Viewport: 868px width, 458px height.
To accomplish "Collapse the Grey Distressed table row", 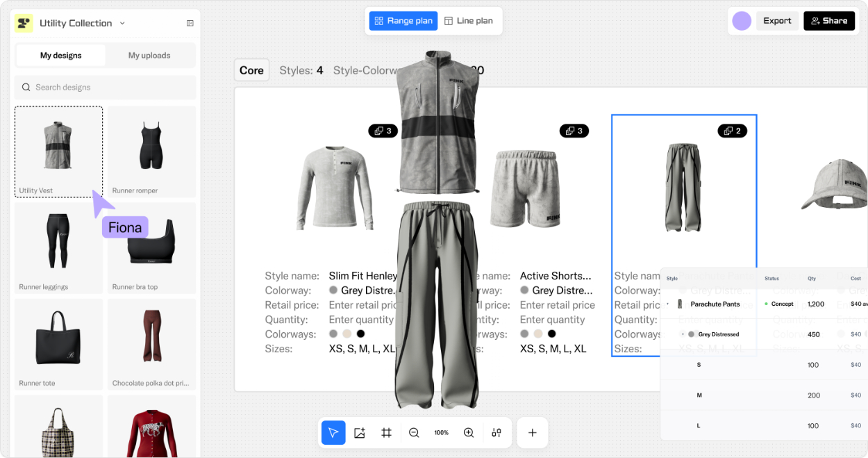I will tap(683, 334).
